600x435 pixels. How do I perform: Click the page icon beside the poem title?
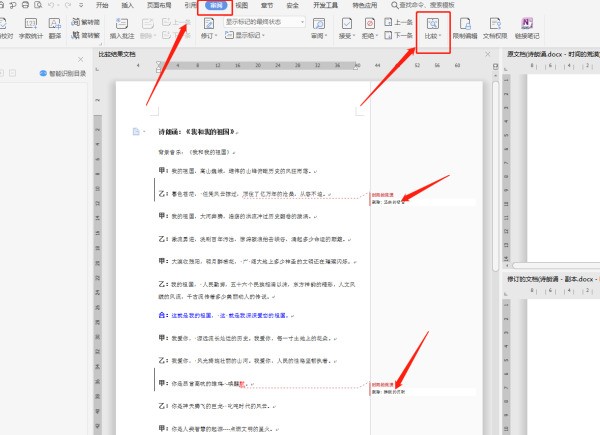[x=136, y=132]
